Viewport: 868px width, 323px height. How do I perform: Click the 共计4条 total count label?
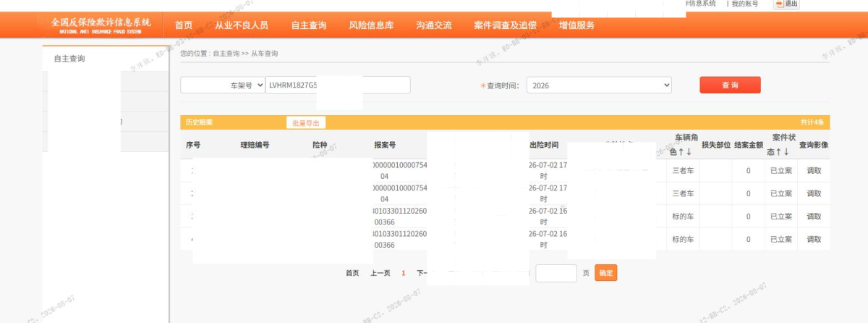point(812,122)
